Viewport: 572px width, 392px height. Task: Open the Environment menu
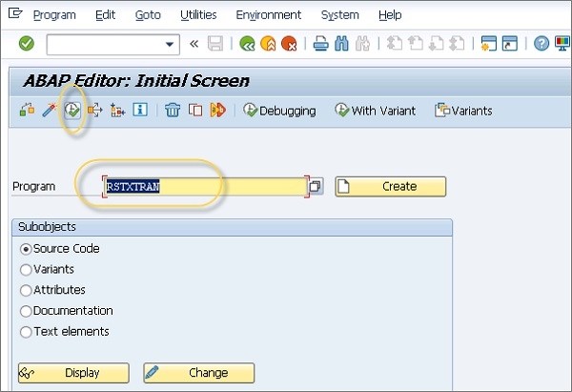coord(269,15)
